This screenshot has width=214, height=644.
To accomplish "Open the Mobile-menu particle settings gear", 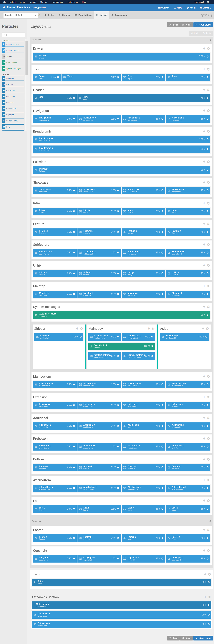I will (x=208, y=605).
